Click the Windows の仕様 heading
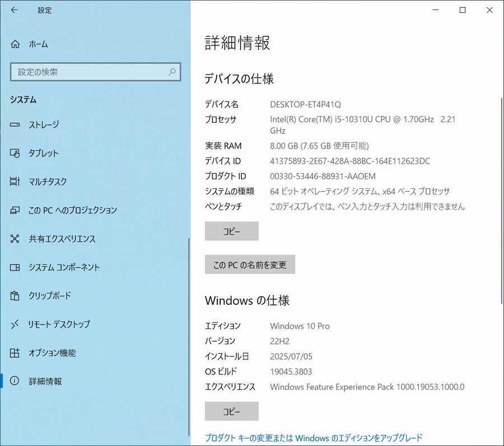This screenshot has height=446, width=504. (247, 300)
